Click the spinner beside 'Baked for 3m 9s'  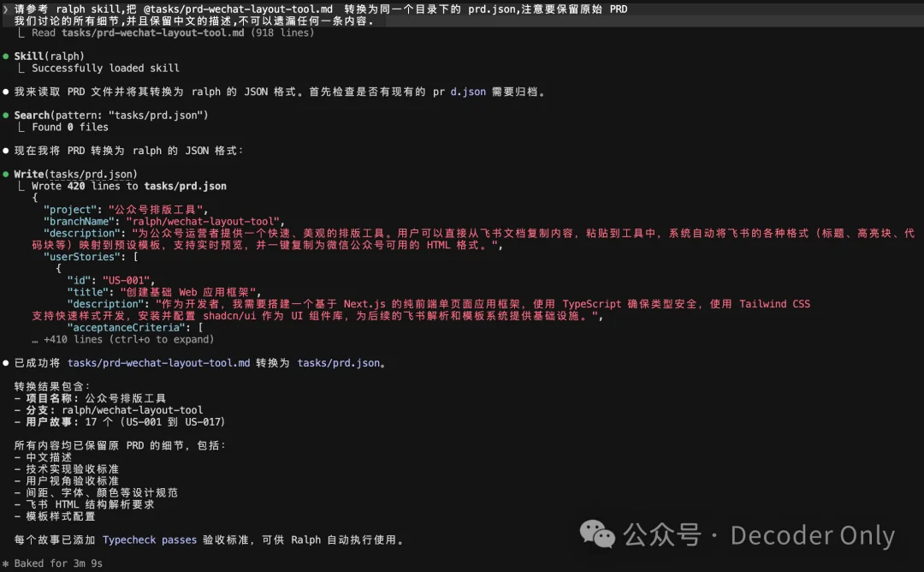point(7,563)
